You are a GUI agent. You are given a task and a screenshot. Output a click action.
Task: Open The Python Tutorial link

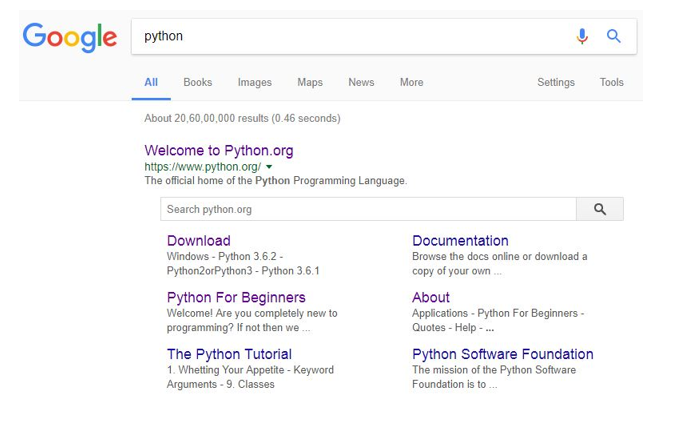tap(229, 354)
